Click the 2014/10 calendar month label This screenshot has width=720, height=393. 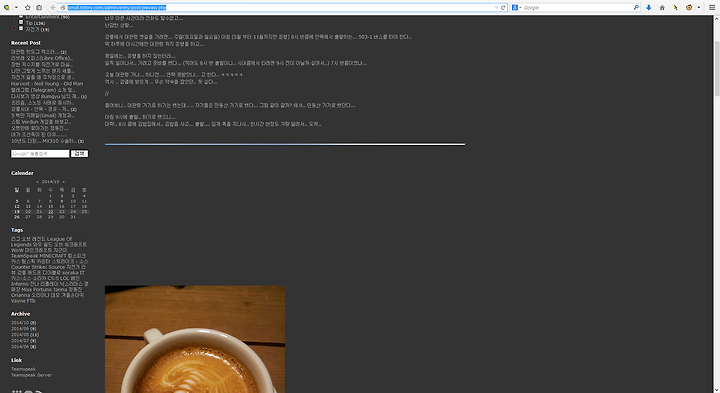pyautogui.click(x=51, y=182)
